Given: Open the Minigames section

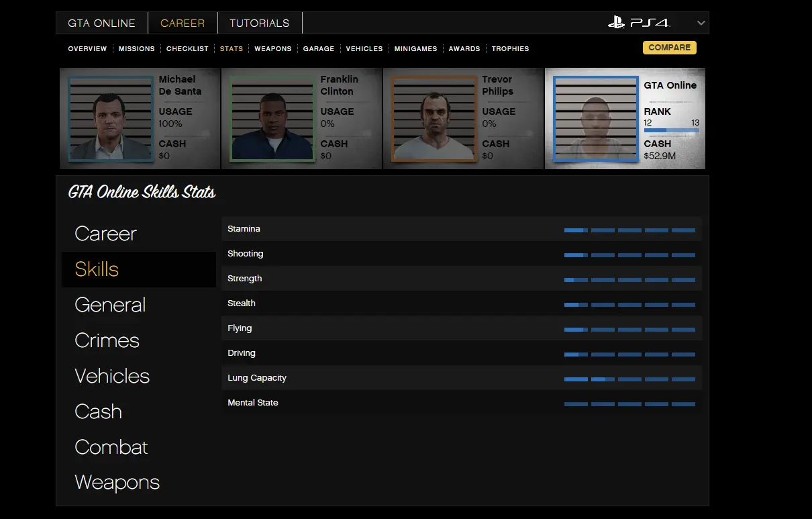Looking at the screenshot, I should tap(415, 49).
